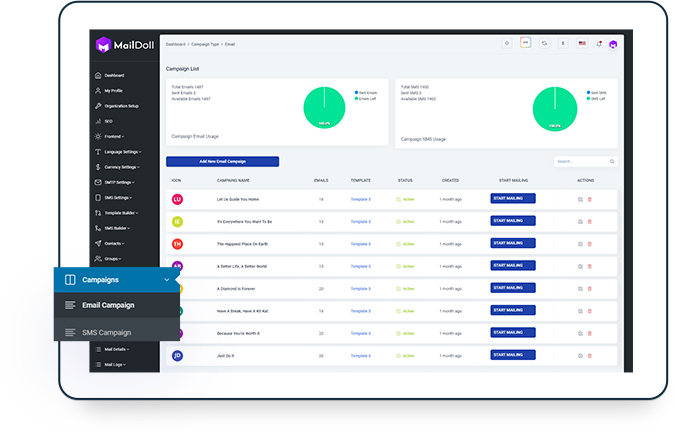The width and height of the screenshot is (675, 432).
Task: Expand the SMTP Settings sidebar menu
Action: tap(120, 182)
